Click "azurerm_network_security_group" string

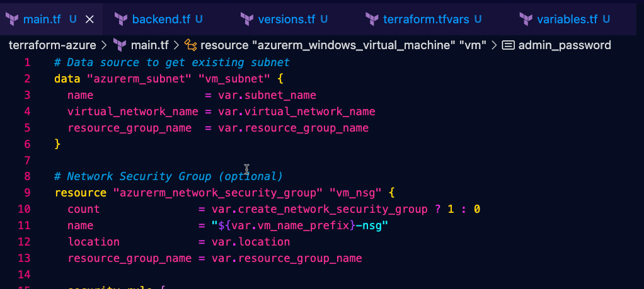point(218,193)
